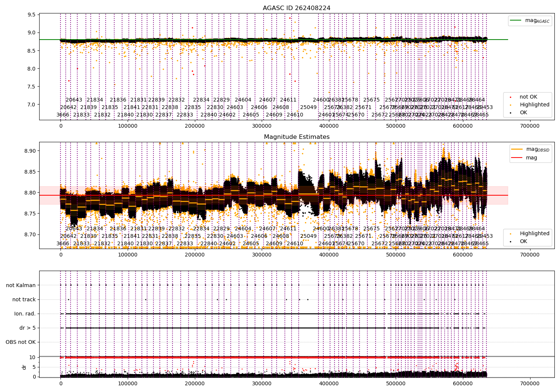This screenshot has width=560, height=392.
Task: Click the '7.0' y-tick of the top plot
Action: coord(32,105)
